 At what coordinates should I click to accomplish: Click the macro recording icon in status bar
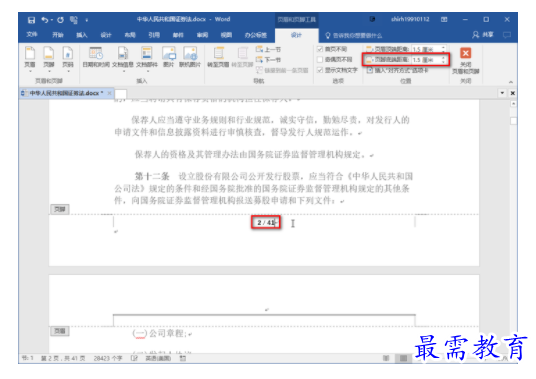[x=183, y=358]
